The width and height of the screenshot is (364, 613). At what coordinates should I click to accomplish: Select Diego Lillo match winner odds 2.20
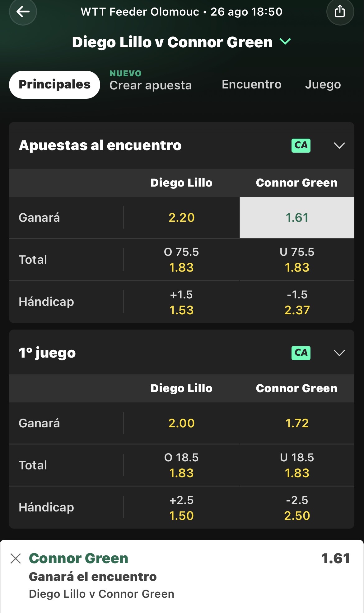click(x=182, y=217)
